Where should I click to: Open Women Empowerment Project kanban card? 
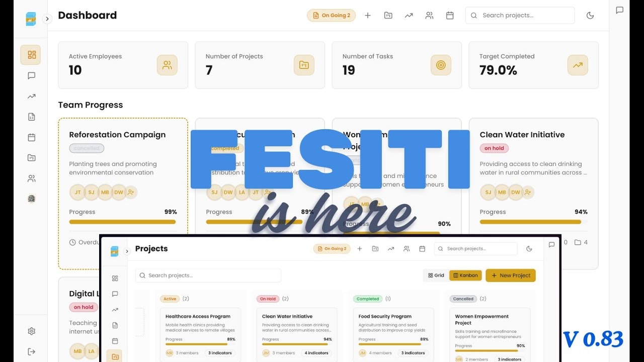coord(490,335)
